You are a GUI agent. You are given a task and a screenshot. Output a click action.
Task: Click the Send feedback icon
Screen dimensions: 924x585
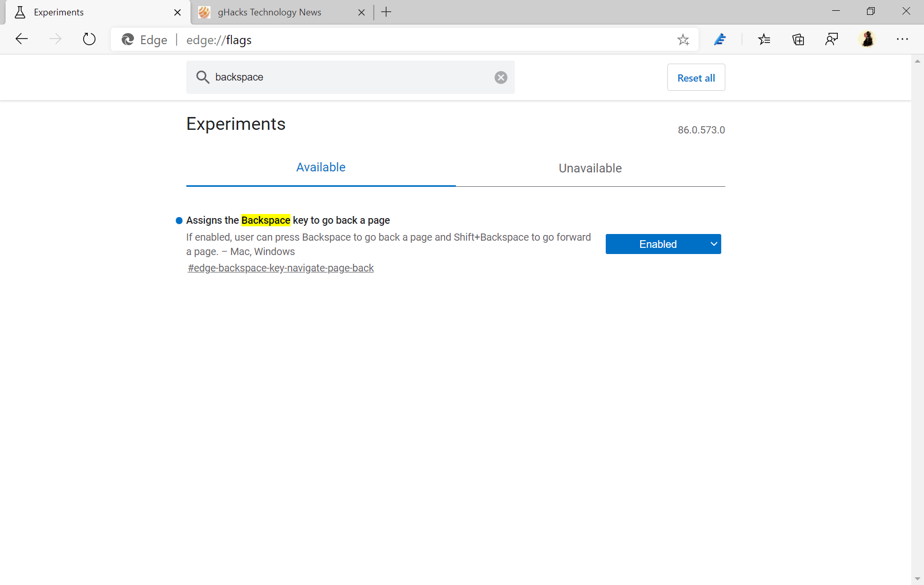pyautogui.click(x=832, y=39)
